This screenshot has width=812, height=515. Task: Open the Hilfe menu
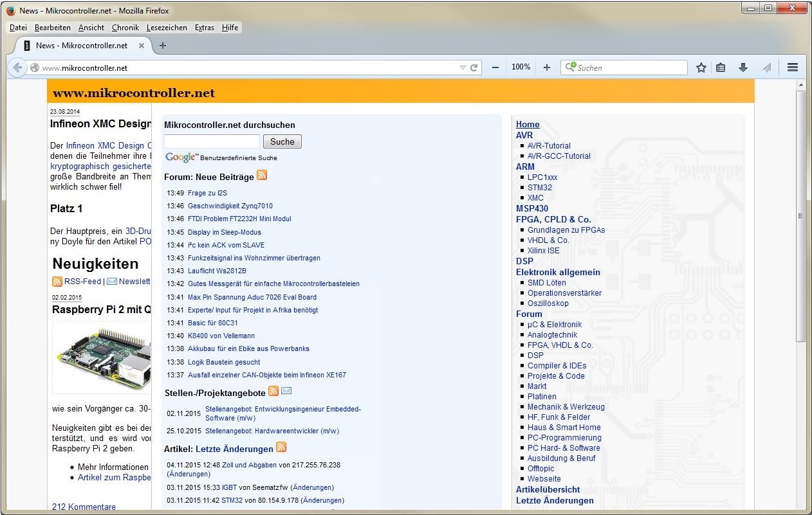pyautogui.click(x=230, y=28)
